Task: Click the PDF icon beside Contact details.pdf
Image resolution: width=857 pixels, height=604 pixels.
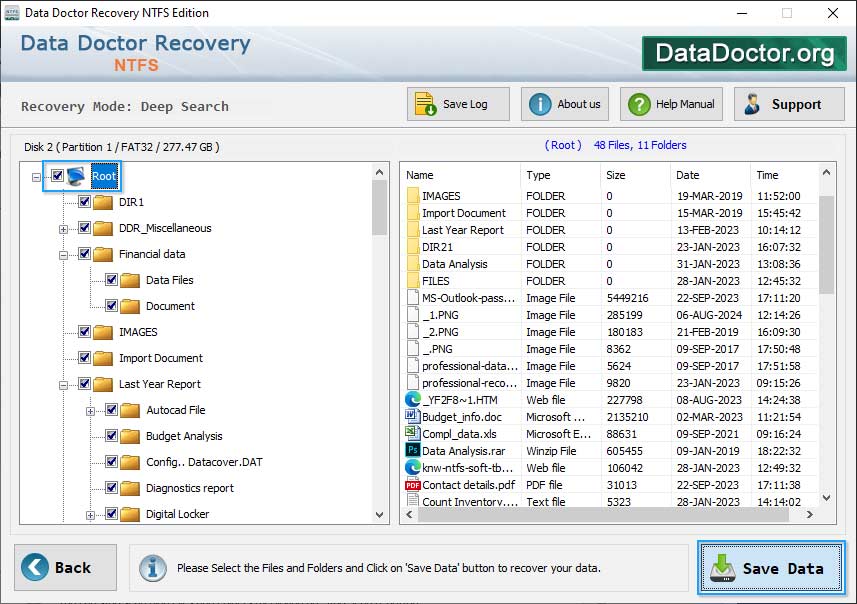Action: point(413,485)
